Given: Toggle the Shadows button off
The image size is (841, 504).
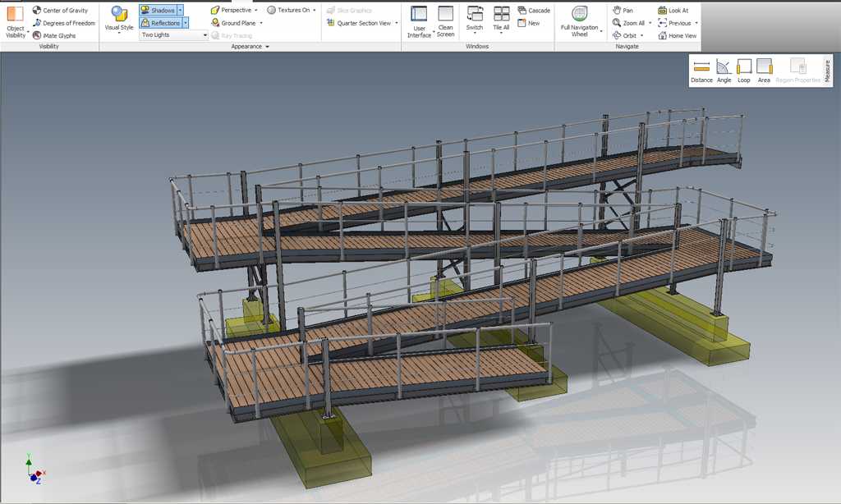Looking at the screenshot, I should coord(158,10).
